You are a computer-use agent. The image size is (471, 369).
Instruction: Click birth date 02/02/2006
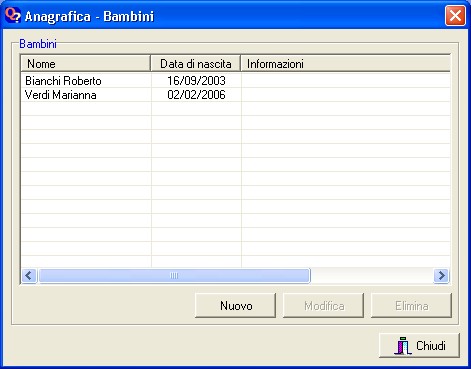point(196,95)
